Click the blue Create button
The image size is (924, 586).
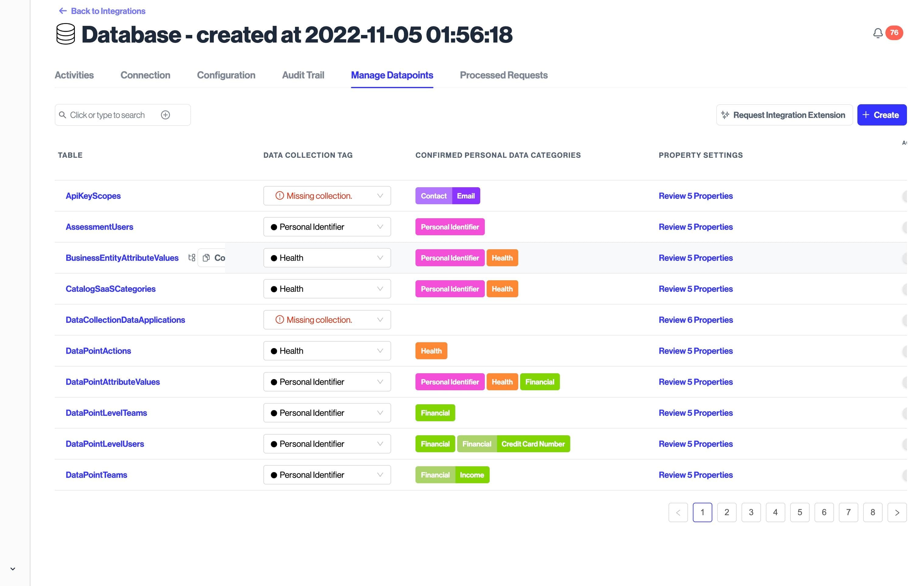point(881,115)
